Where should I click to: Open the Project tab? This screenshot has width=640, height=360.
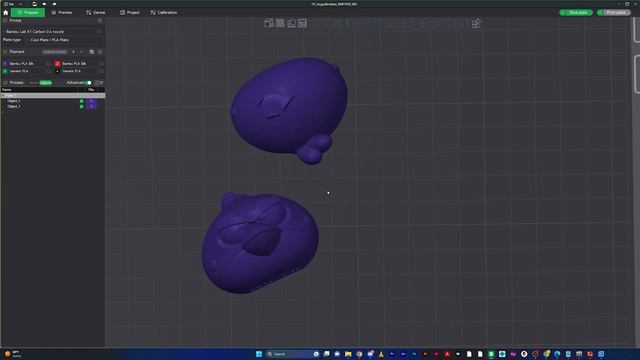130,13
